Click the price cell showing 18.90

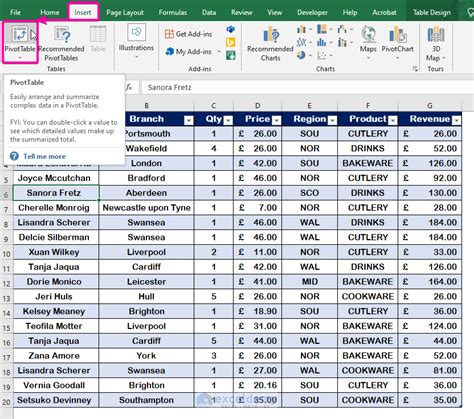[x=257, y=311]
